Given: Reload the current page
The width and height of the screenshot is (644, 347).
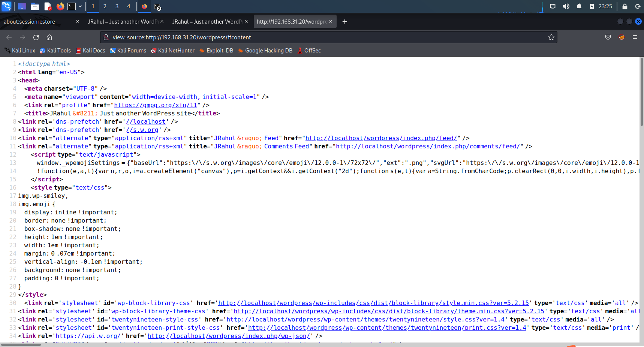Looking at the screenshot, I should [36, 37].
